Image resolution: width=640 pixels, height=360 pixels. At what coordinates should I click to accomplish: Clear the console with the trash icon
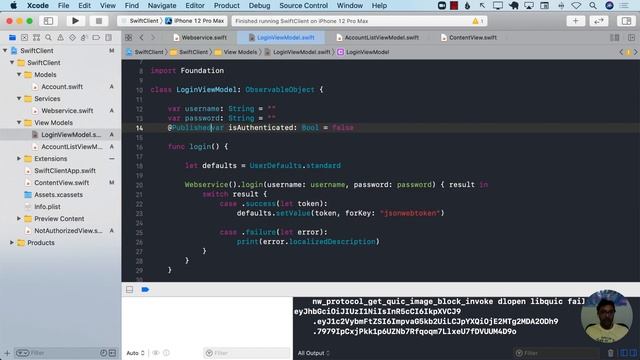(x=610, y=353)
